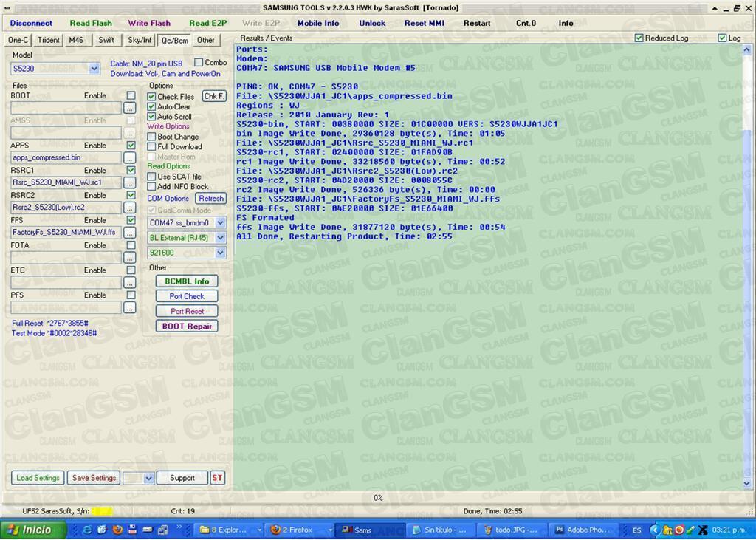Screen dimensions: 756x540
Task: Open Windows Inicio start menu
Action: (32, 530)
